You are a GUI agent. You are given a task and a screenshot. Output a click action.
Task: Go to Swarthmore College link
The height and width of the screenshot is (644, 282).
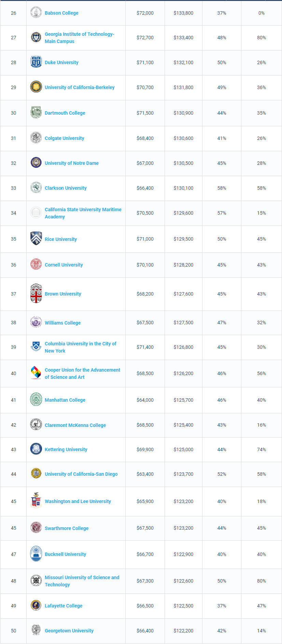(x=67, y=528)
